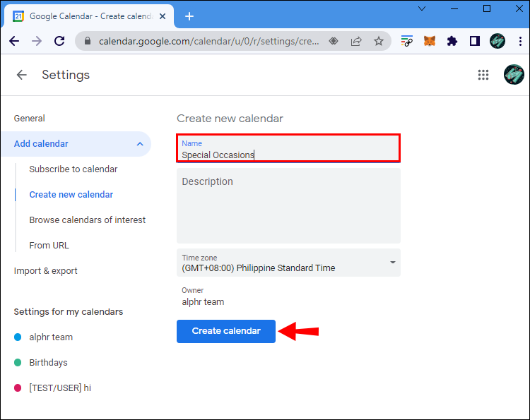Screen dimensions: 530x420
Task: Toggle the browser side panel icon
Action: 475,41
